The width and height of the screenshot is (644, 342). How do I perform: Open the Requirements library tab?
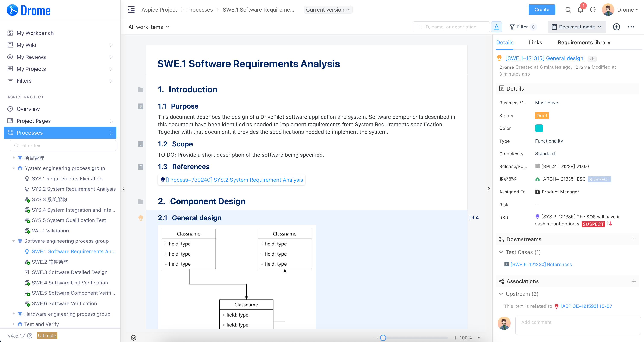pyautogui.click(x=584, y=42)
